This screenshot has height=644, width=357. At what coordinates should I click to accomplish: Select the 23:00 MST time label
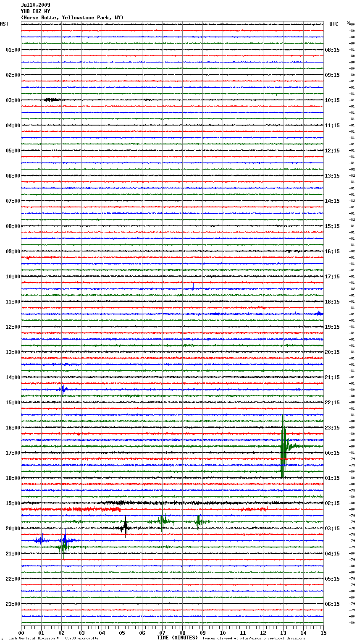13,604
